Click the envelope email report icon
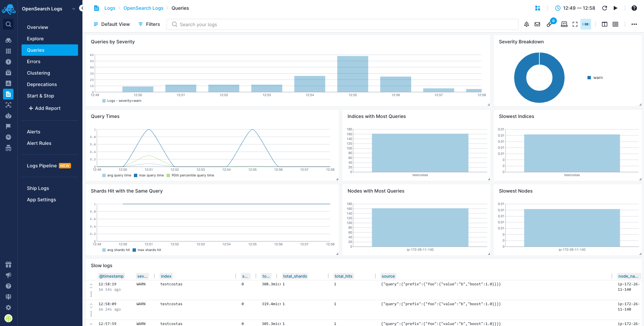 (537, 24)
